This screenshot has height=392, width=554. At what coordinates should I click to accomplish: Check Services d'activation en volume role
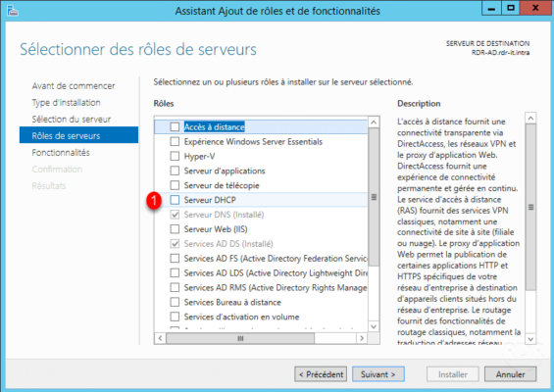pos(175,317)
